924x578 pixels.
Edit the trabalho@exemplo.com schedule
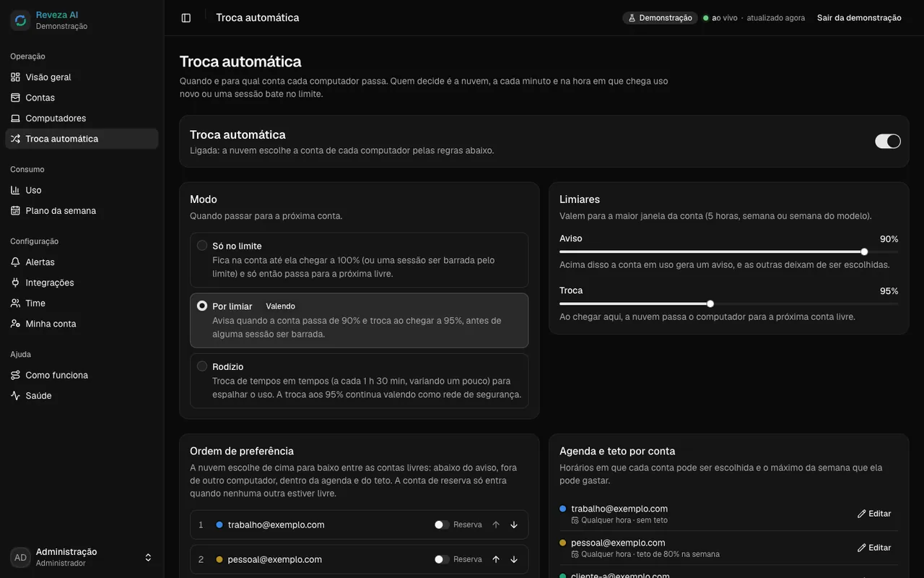pyautogui.click(x=874, y=514)
